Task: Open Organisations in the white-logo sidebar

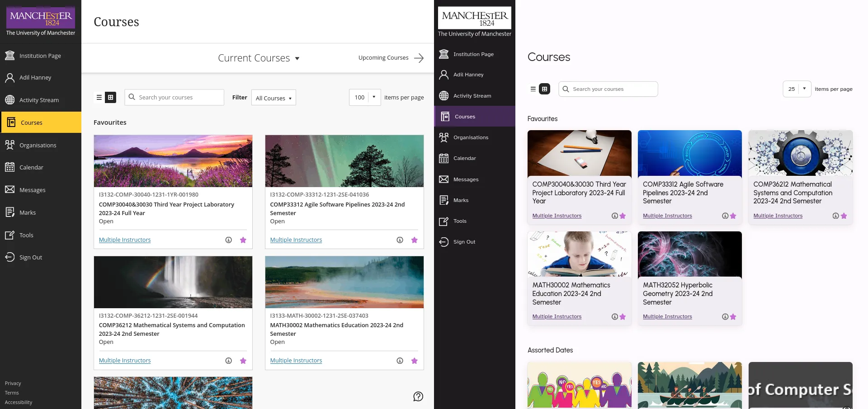Action: [471, 137]
